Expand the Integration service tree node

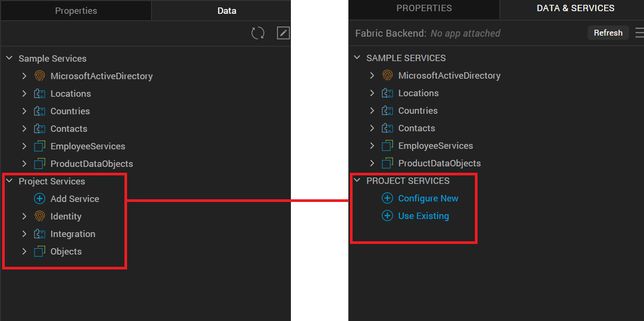tap(24, 234)
